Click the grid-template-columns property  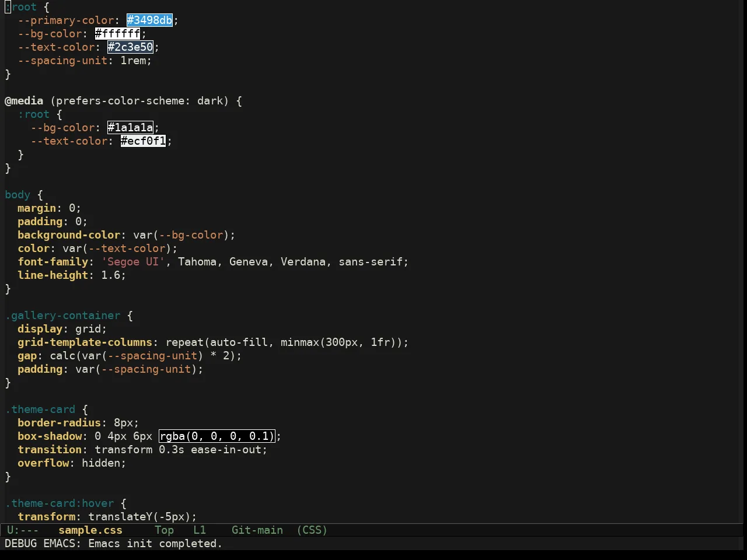tap(85, 342)
